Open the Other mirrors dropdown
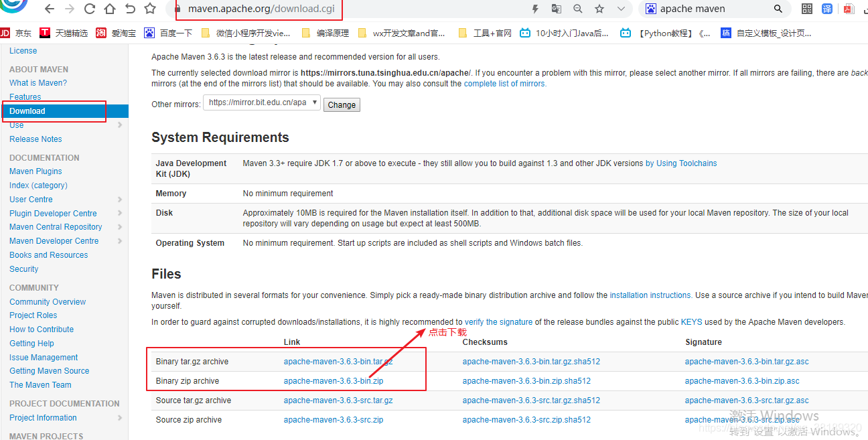 (262, 103)
